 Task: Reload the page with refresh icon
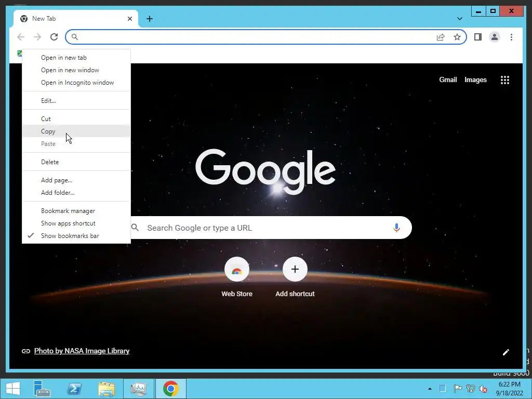(x=54, y=37)
